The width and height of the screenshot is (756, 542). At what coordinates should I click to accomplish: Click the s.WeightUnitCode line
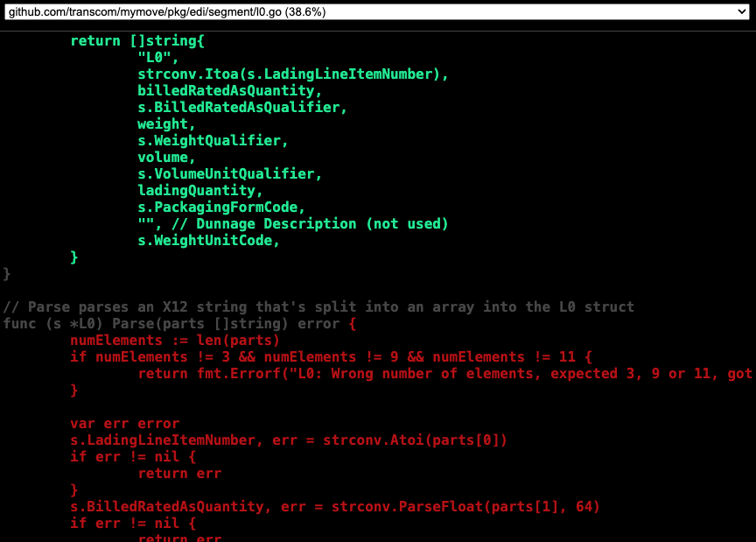[209, 241]
